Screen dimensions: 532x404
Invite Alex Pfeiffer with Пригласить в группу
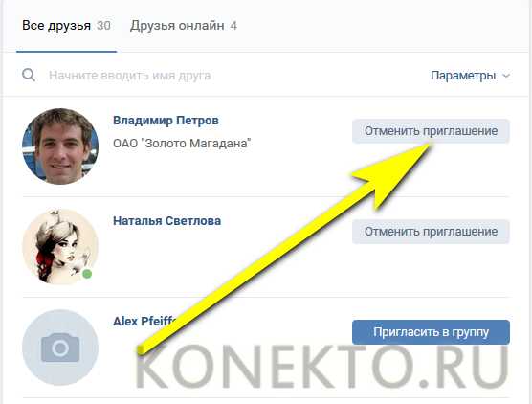[431, 332]
